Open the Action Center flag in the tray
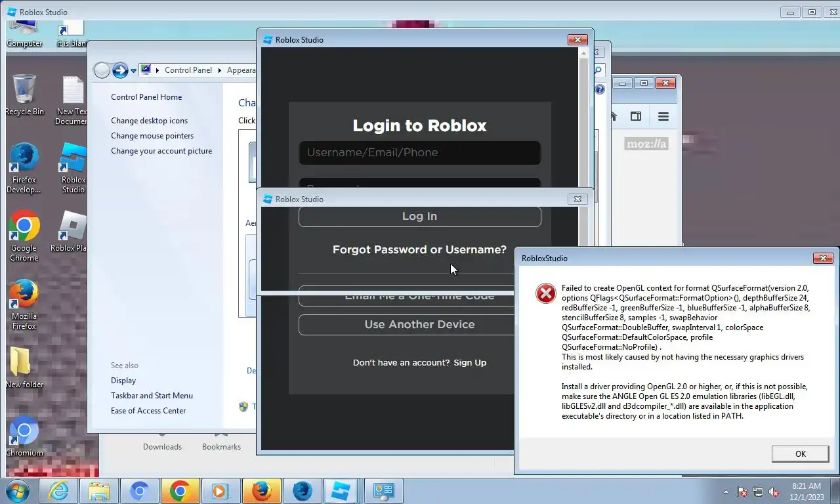Viewport: 840px width, 504px height. click(x=743, y=492)
